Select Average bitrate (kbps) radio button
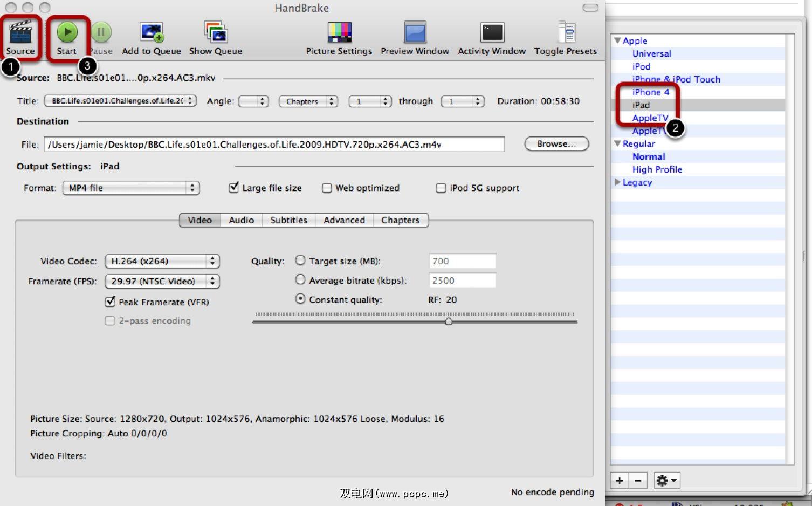The image size is (812, 506). [300, 280]
